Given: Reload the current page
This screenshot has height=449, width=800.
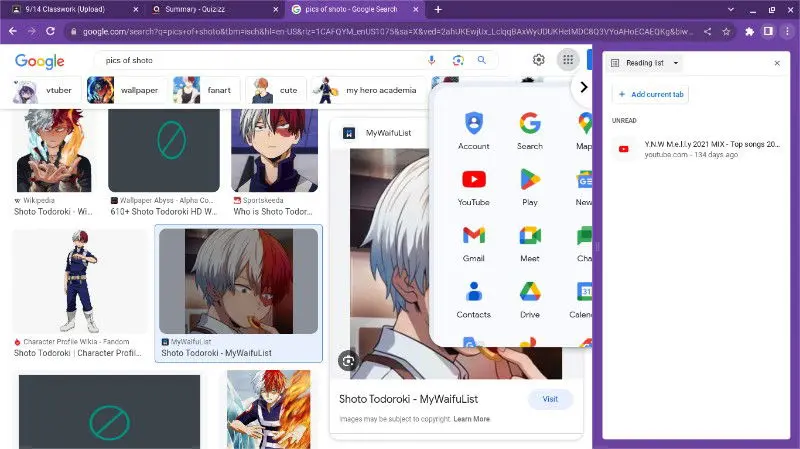Looking at the screenshot, I should coord(50,31).
